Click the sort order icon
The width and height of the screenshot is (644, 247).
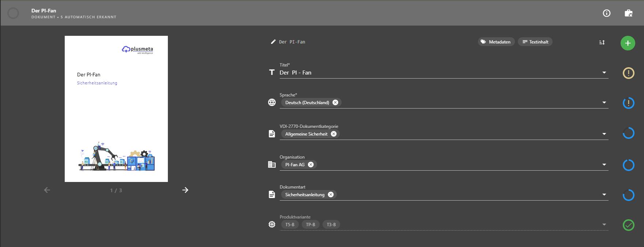tap(602, 42)
